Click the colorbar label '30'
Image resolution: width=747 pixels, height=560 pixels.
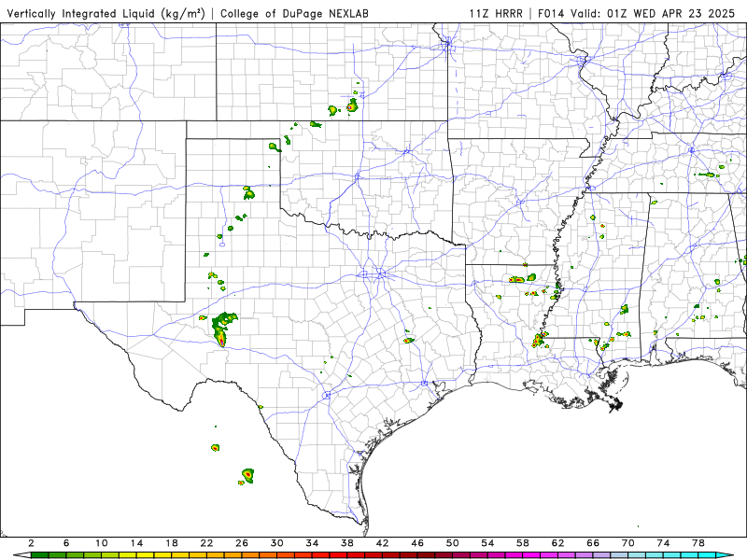point(276,543)
